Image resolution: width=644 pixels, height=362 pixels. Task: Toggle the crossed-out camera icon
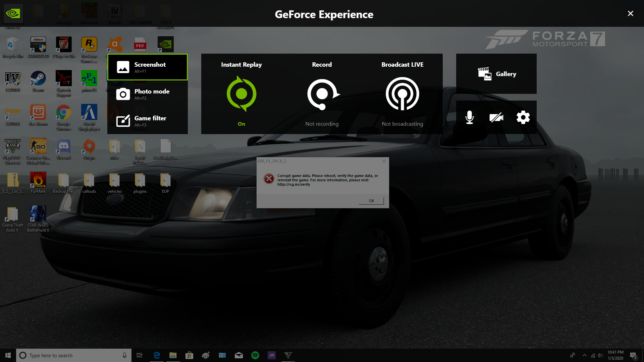point(496,117)
